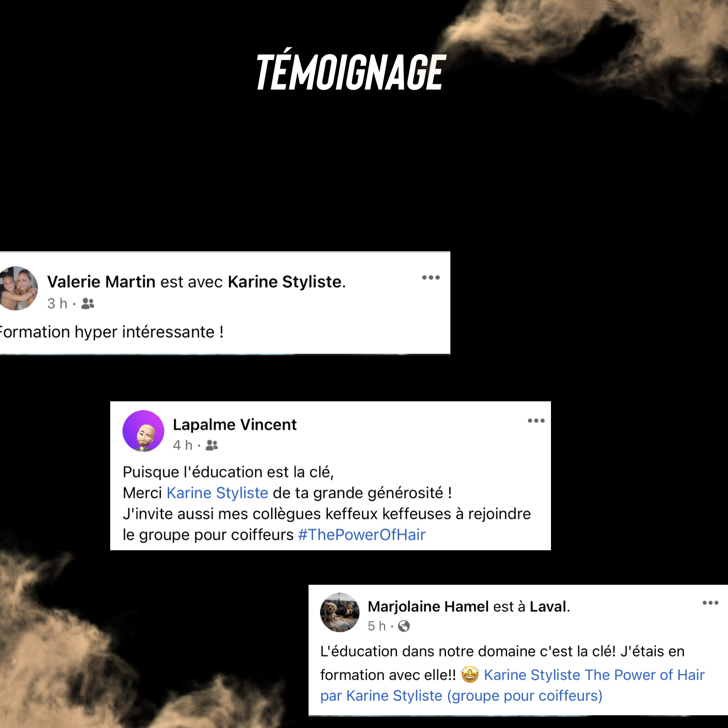Click Marjolaine Hamel's name
This screenshot has width=728, height=728.
coord(428,607)
